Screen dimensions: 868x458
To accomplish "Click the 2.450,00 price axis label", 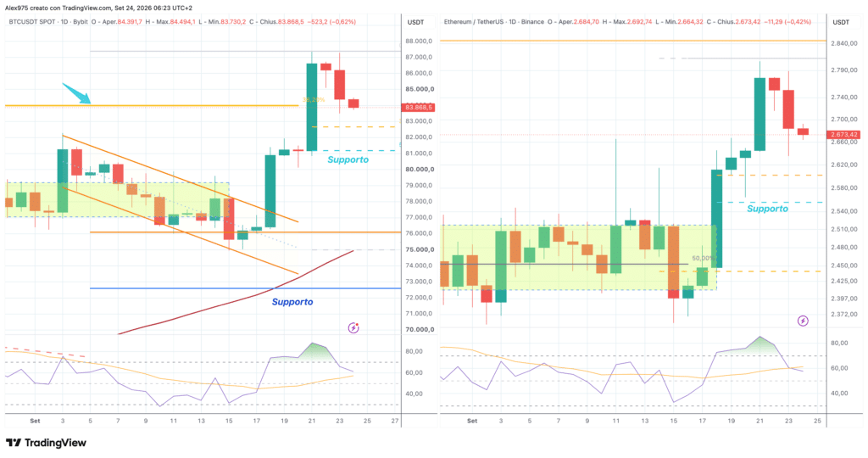I will pos(844,265).
